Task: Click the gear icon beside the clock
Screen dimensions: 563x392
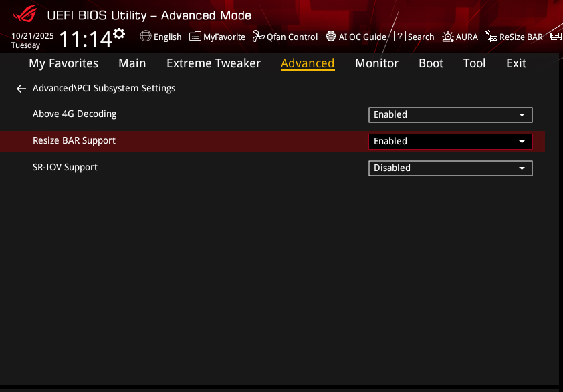Action: tap(119, 34)
